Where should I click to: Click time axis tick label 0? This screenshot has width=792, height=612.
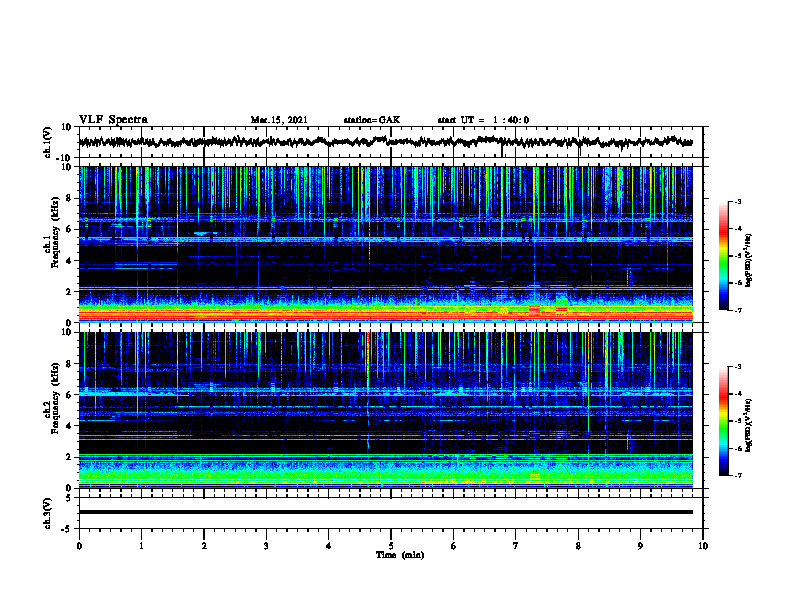[79, 546]
